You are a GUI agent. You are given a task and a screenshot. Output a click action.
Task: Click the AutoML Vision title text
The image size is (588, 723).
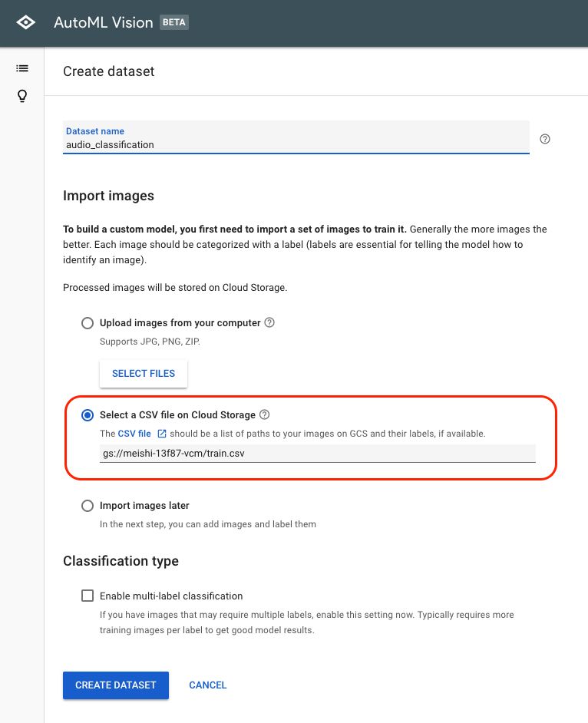tap(104, 23)
